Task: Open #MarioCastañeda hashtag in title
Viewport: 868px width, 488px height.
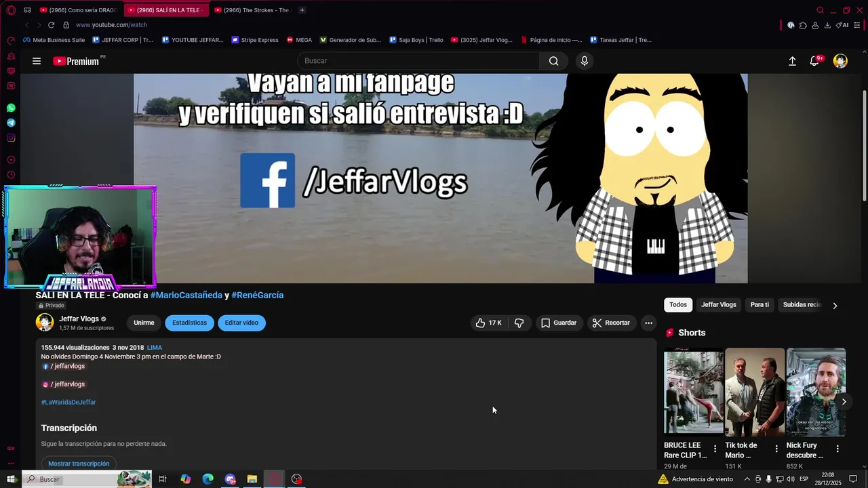Action: coord(186,295)
